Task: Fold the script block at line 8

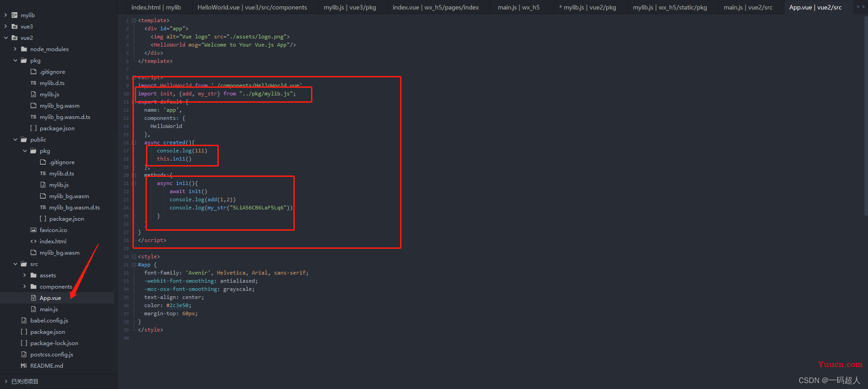Action: pos(134,77)
